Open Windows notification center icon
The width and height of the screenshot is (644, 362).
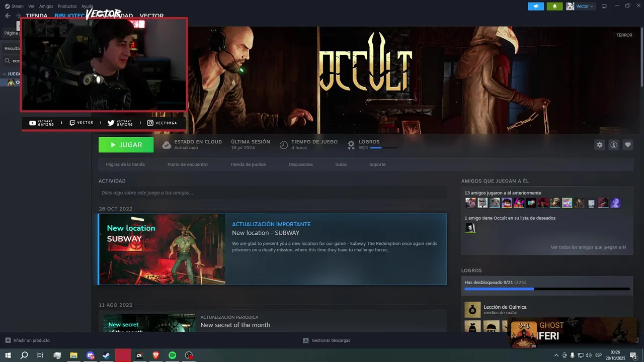tap(634, 355)
